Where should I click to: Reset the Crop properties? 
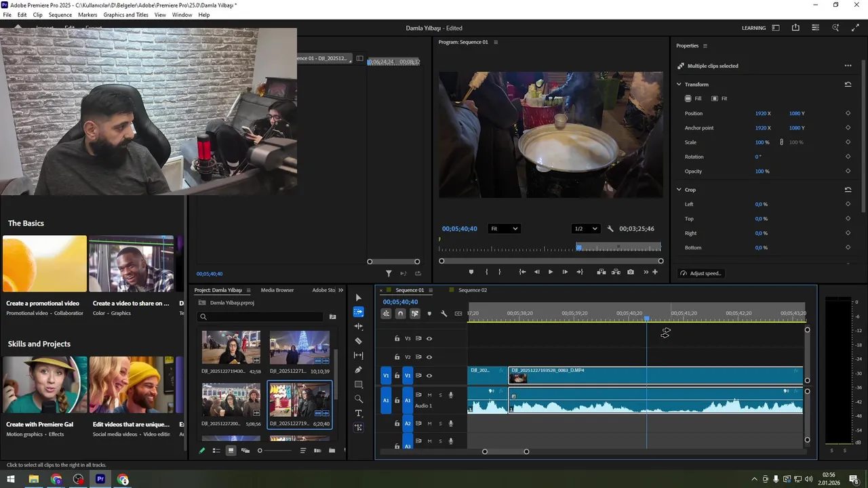(x=848, y=190)
